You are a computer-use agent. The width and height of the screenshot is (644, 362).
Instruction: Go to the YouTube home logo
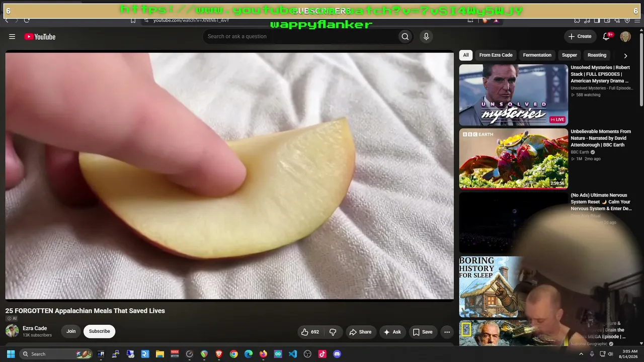click(x=40, y=37)
